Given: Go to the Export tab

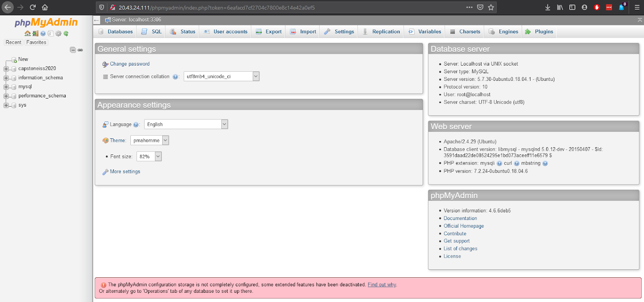Looking at the screenshot, I should 269,32.
